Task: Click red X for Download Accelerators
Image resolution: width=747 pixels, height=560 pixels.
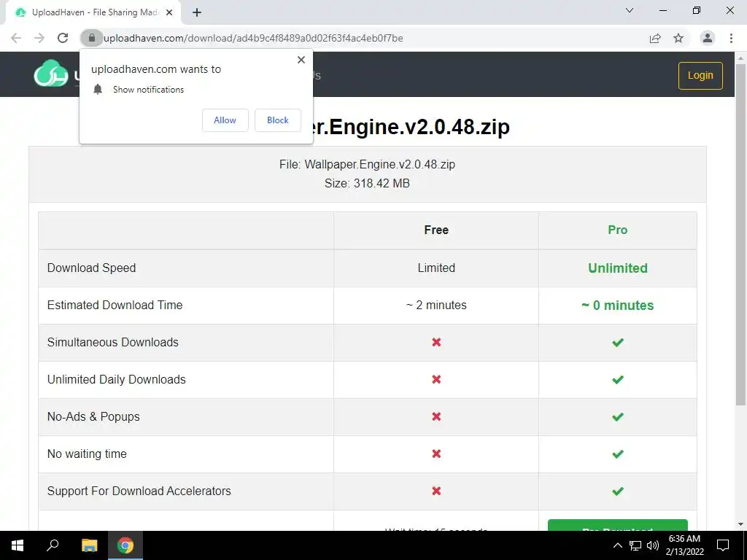Action: (x=436, y=491)
